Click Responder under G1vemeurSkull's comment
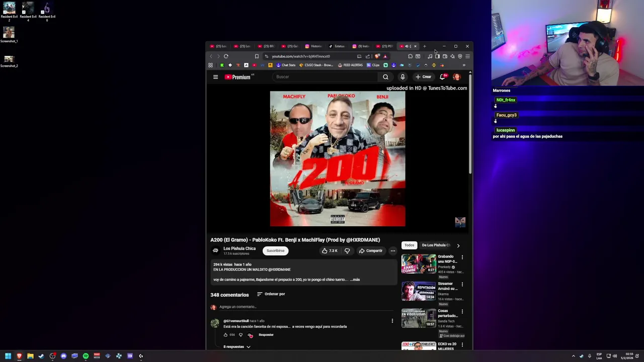The height and width of the screenshot is (362, 644). tap(266, 335)
